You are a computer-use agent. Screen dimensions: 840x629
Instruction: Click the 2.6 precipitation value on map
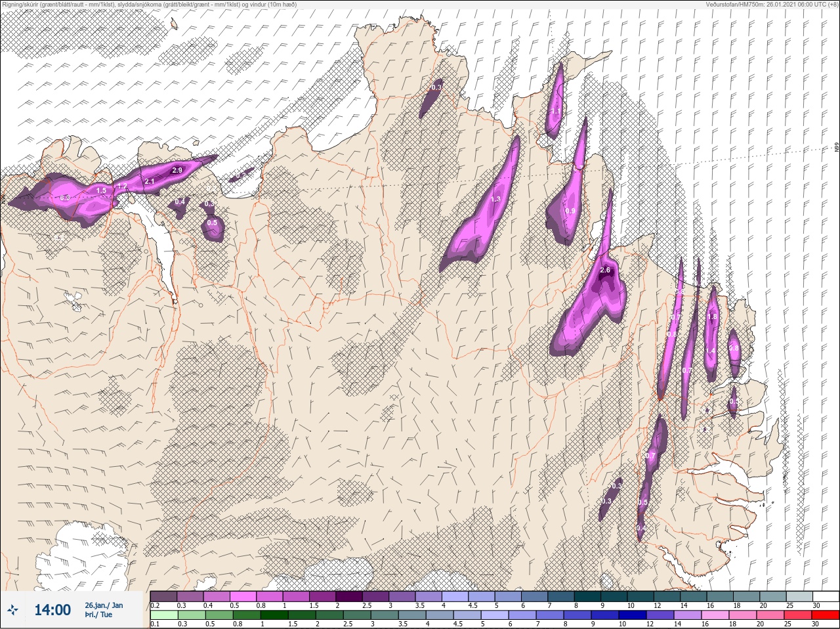click(x=605, y=270)
